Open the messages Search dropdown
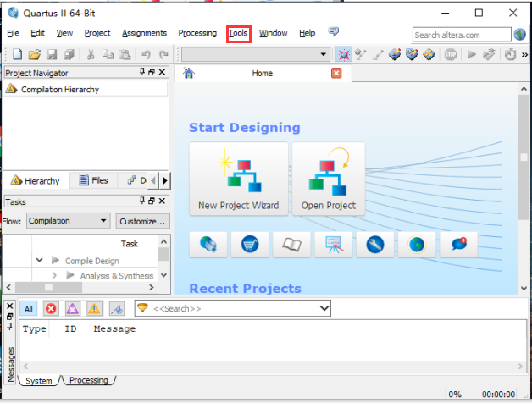This screenshot has width=532, height=403. click(323, 309)
